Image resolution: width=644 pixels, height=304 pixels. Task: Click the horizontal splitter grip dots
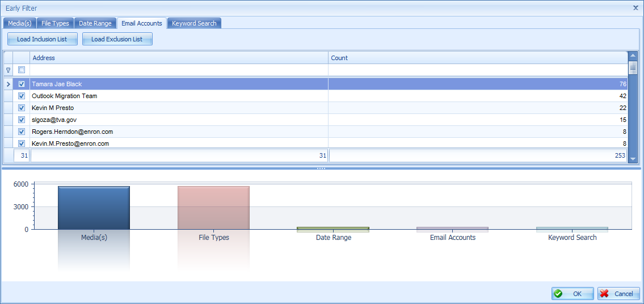coord(321,168)
